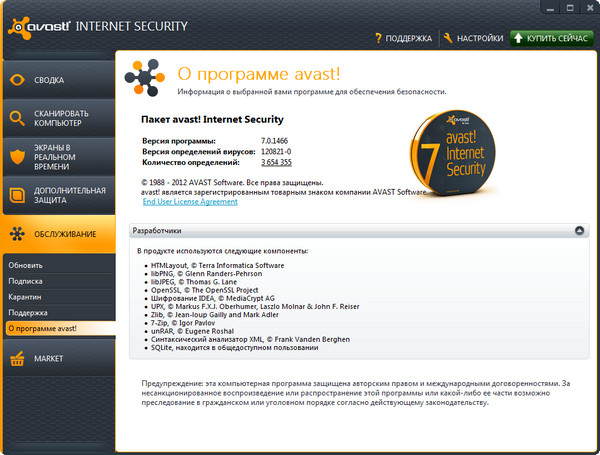Click the shield icon for Экраны в реальном времени
This screenshot has width=600, height=455.
(17, 157)
